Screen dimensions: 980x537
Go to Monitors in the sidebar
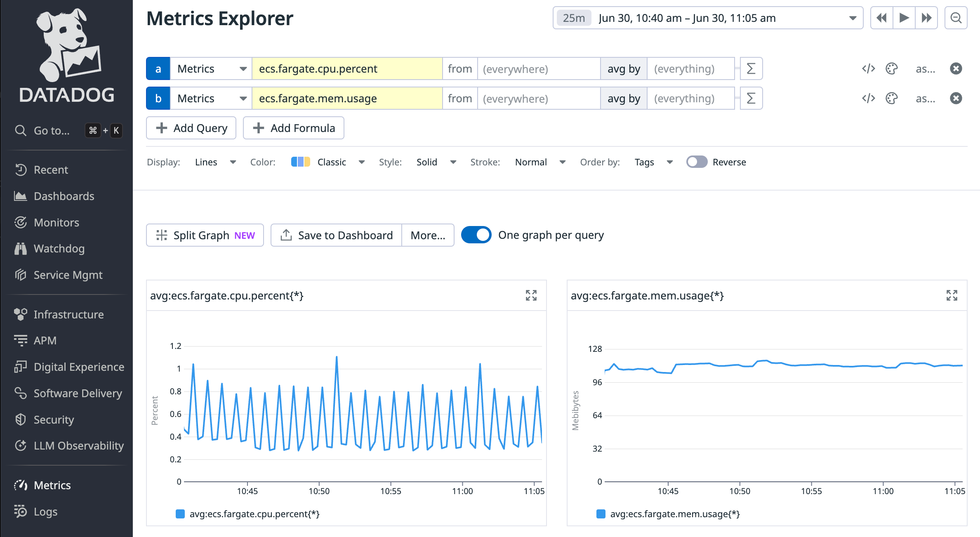coord(57,222)
